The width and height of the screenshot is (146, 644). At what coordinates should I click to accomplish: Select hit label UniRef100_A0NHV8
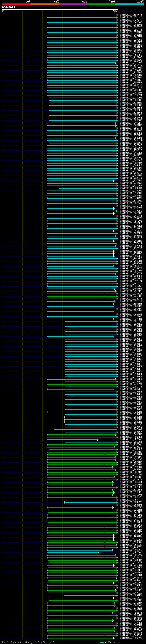[x=131, y=638]
